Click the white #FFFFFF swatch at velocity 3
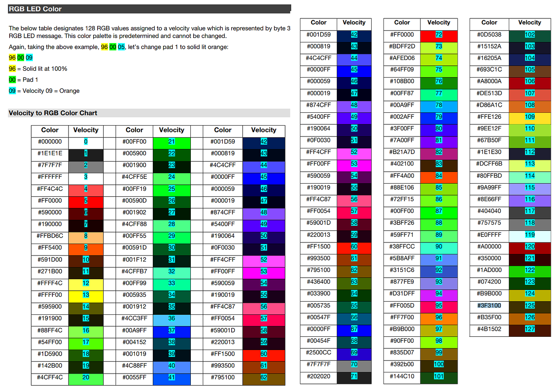 point(86,177)
